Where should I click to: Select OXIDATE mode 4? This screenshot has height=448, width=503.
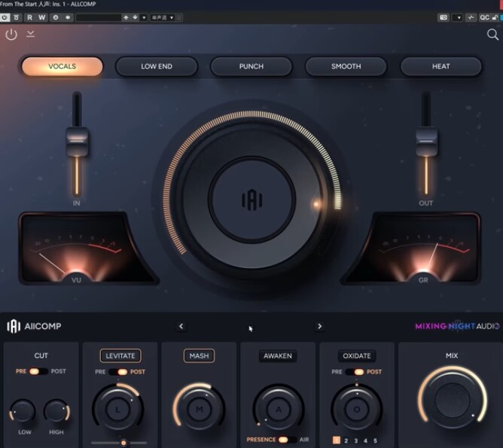click(x=365, y=440)
